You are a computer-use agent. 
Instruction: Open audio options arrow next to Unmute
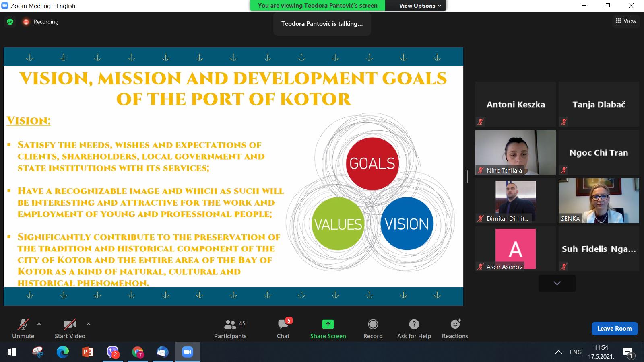pyautogui.click(x=39, y=324)
